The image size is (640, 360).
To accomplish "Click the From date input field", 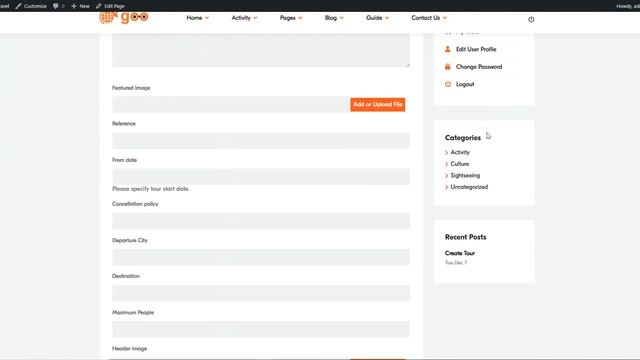I will [261, 177].
